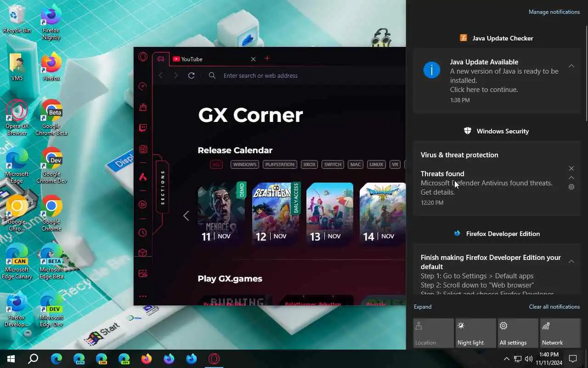Open History clock icon in Opera sidebar
The width and height of the screenshot is (588, 368).
pos(143,232)
